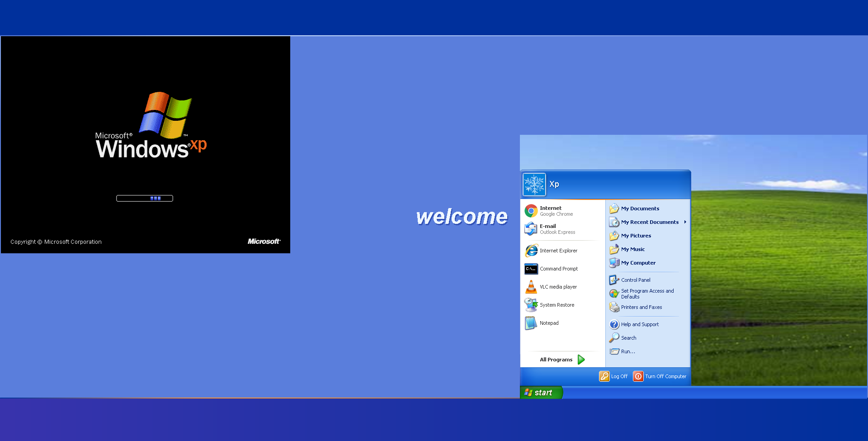This screenshot has height=441, width=868.
Task: Click the My Computer link text
Action: coord(638,263)
